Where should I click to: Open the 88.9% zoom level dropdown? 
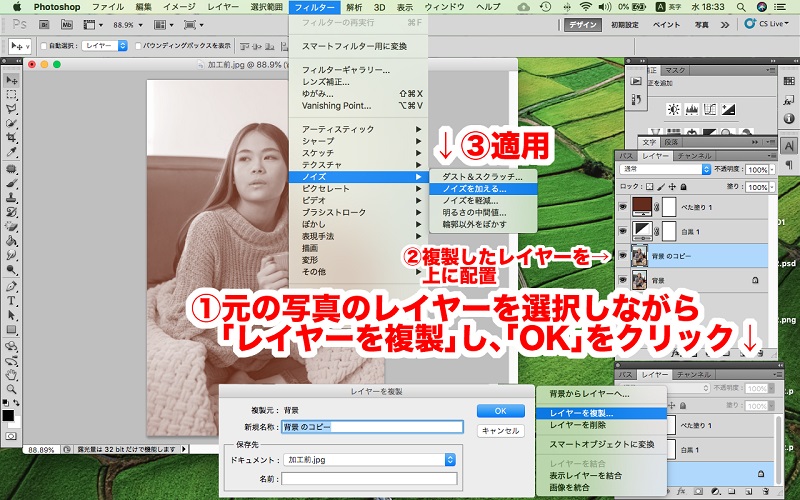(140, 25)
